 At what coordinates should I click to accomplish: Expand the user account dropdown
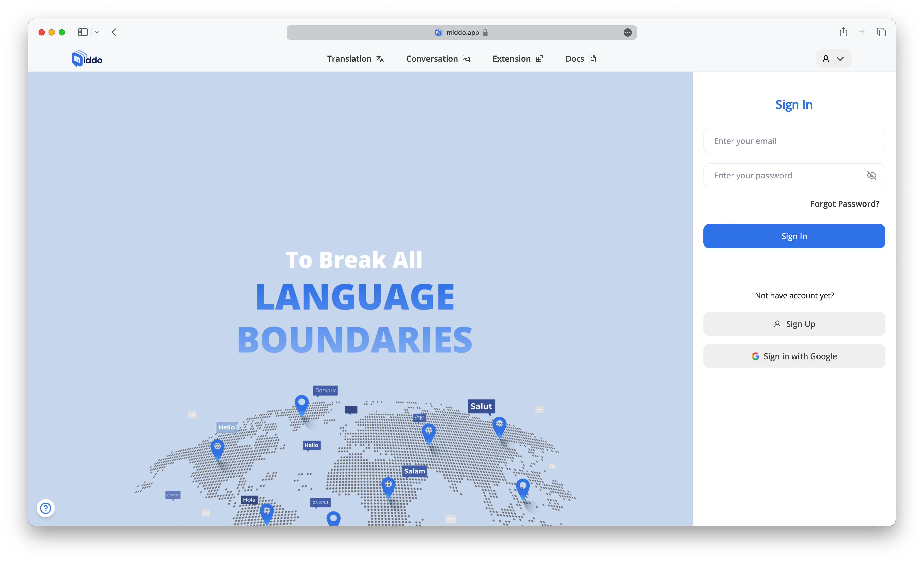[x=833, y=59]
